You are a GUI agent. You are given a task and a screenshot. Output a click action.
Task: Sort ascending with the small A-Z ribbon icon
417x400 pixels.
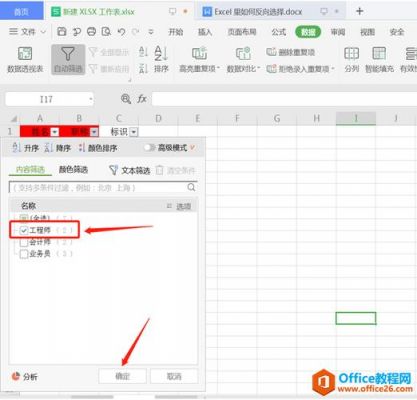(143, 52)
